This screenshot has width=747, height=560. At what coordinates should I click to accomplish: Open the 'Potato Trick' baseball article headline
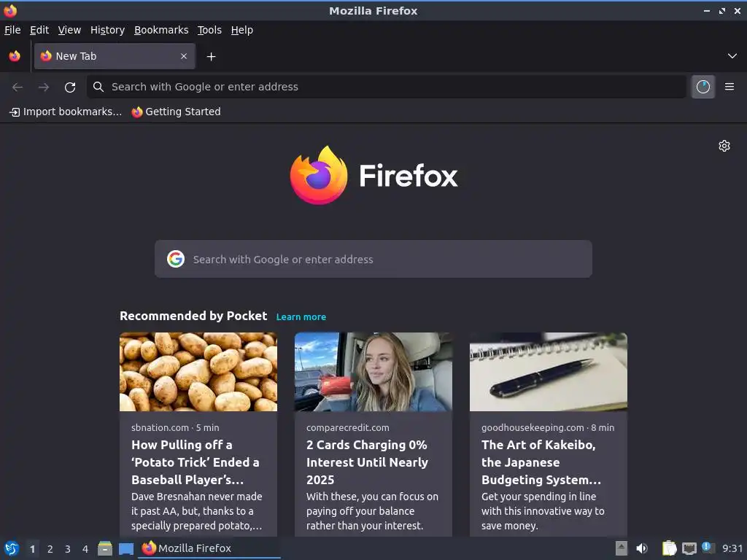pyautogui.click(x=196, y=462)
